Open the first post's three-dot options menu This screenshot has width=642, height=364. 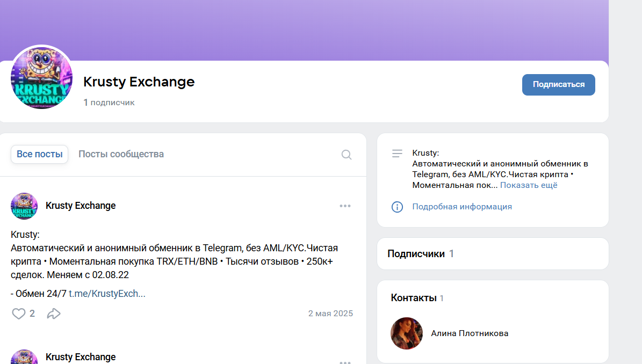pos(345,206)
